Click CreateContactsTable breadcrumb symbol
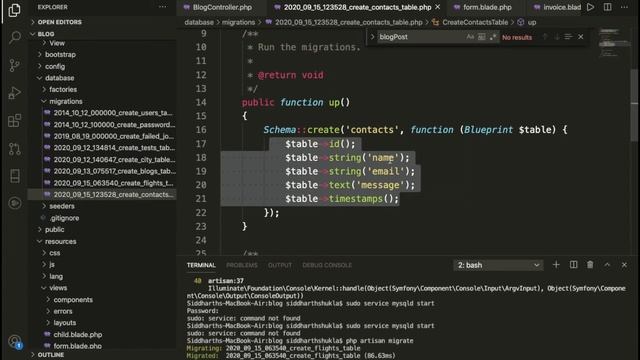 (475, 22)
